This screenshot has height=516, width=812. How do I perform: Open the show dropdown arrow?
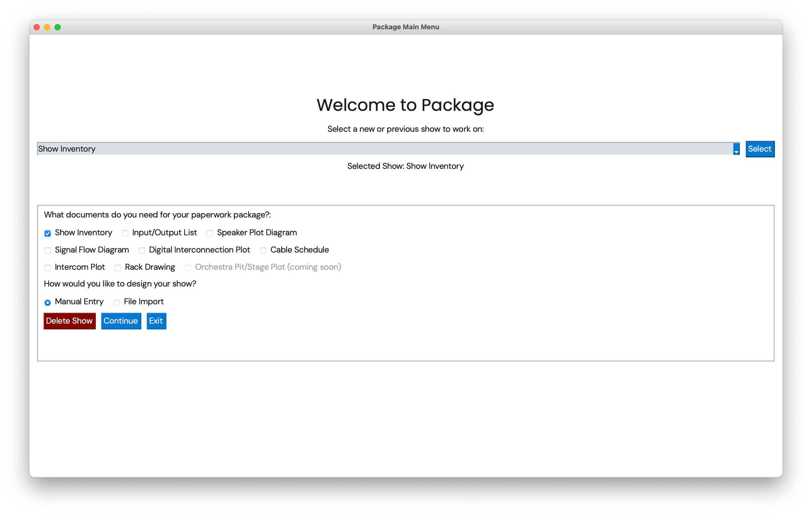click(x=736, y=149)
